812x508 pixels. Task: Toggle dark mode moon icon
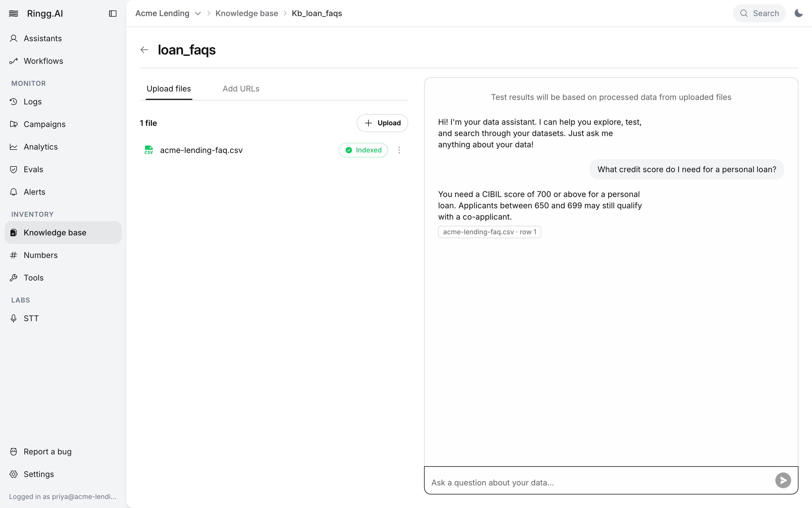coord(798,14)
